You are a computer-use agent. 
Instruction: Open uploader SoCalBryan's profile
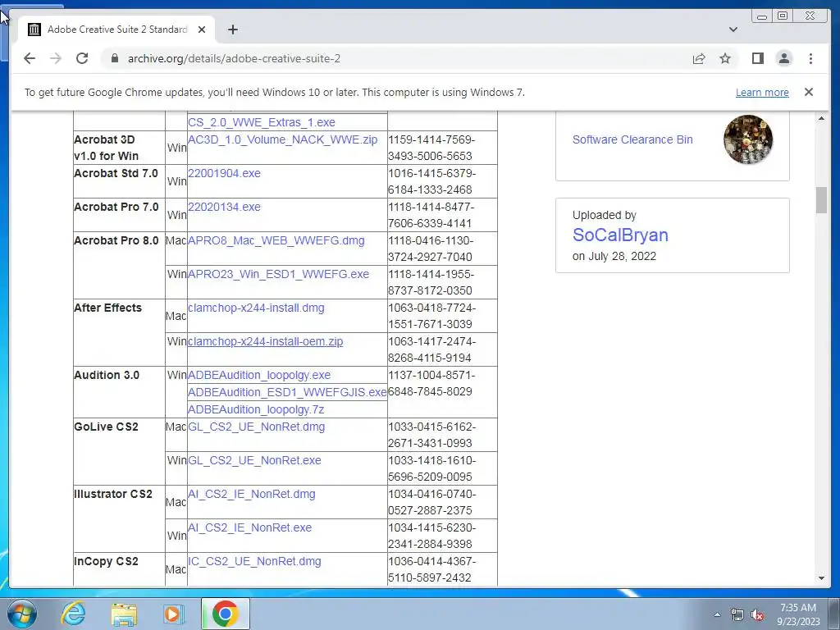[620, 235]
